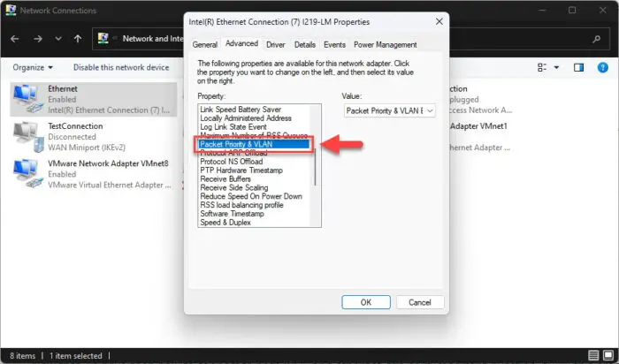
Task: Switch to large icons view in status bar
Action: click(608, 355)
